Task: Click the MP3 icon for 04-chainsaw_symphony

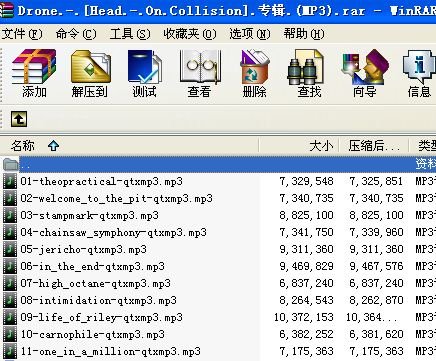Action: pyautogui.click(x=10, y=232)
